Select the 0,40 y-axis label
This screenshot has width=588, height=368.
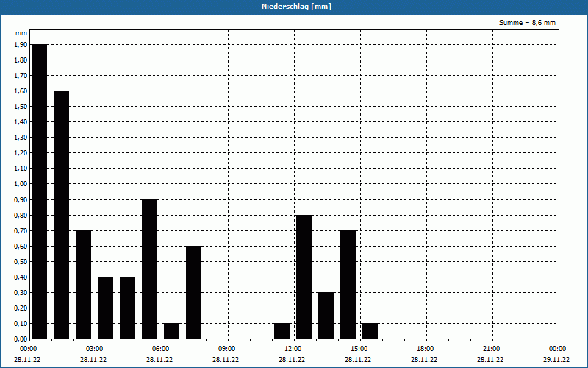[x=21, y=277]
